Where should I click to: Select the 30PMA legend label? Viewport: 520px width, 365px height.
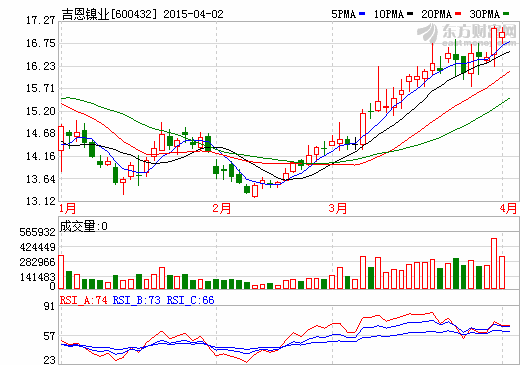(x=485, y=14)
